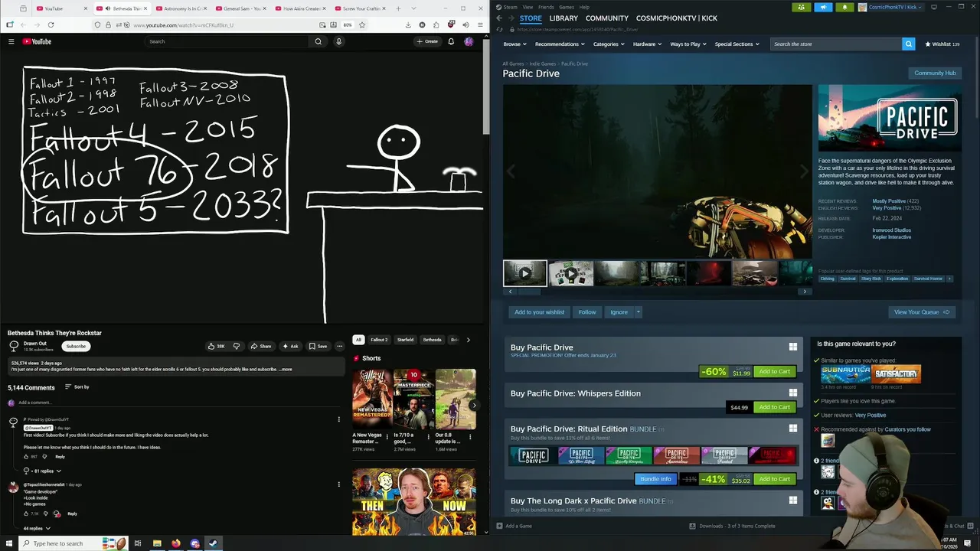Add Pacific Drive to your wishlist
The width and height of the screenshot is (980, 551).
(x=539, y=312)
